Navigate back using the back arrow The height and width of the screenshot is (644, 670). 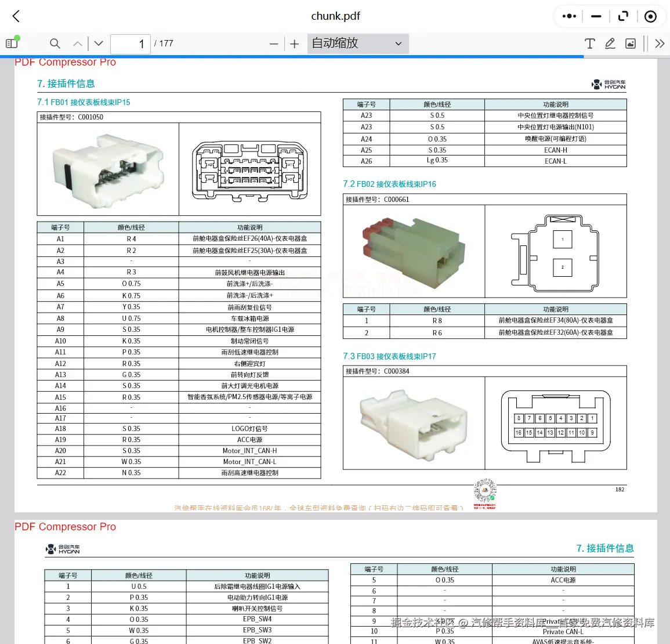[x=15, y=16]
